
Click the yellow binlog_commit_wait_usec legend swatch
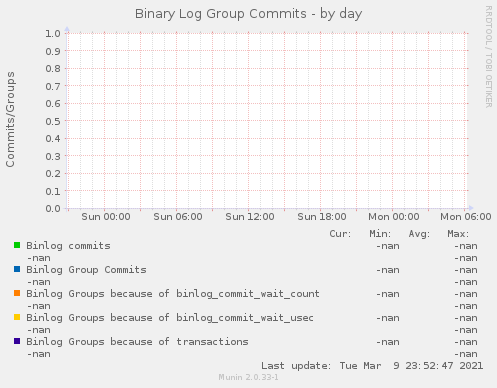17,317
